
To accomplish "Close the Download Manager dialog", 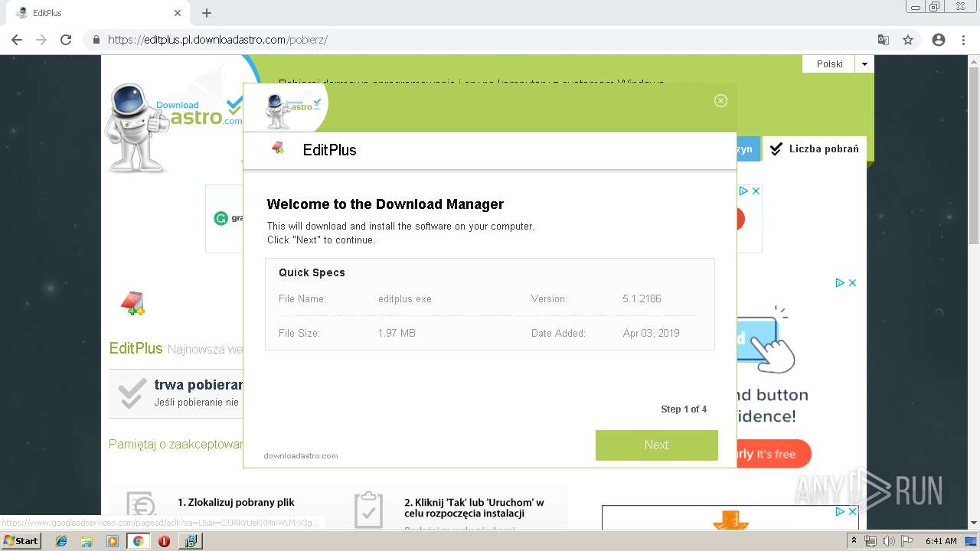I will click(x=720, y=100).
